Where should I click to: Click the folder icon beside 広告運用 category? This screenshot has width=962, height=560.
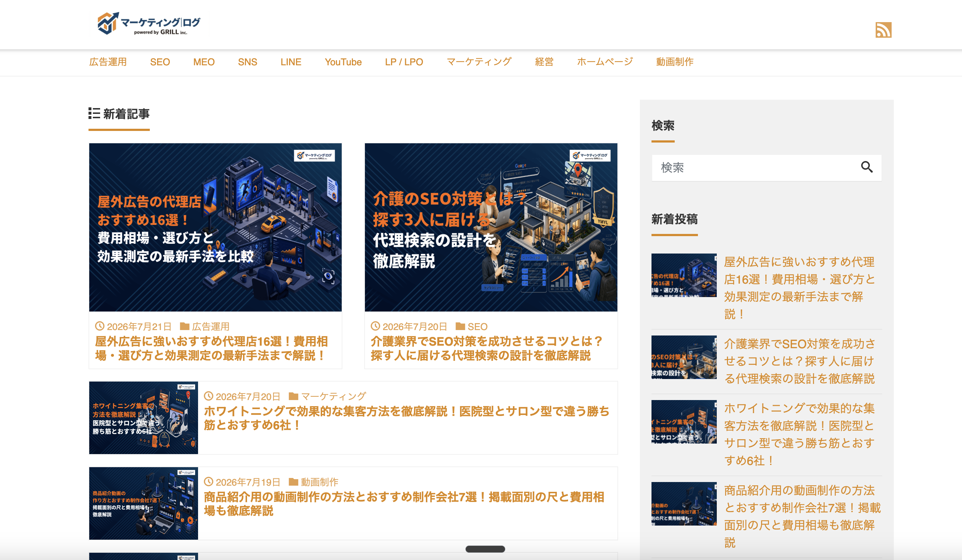(185, 326)
